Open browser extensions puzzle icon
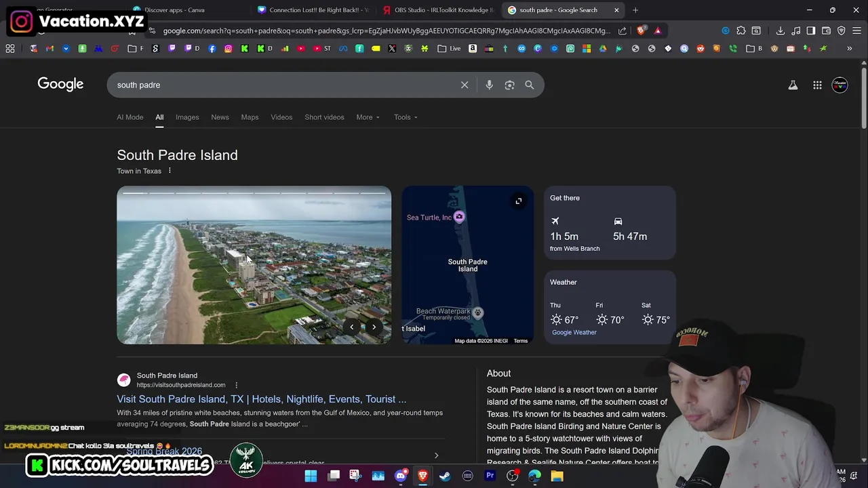 (x=741, y=30)
